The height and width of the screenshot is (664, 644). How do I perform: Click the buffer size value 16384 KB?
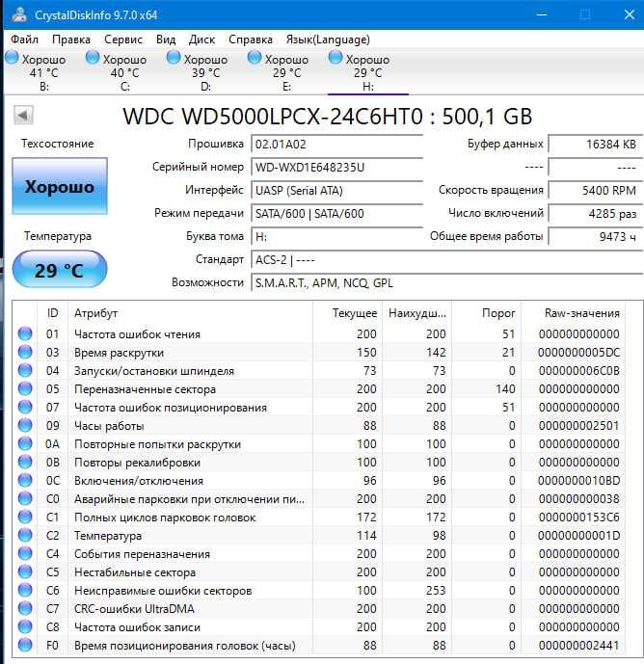click(x=596, y=145)
